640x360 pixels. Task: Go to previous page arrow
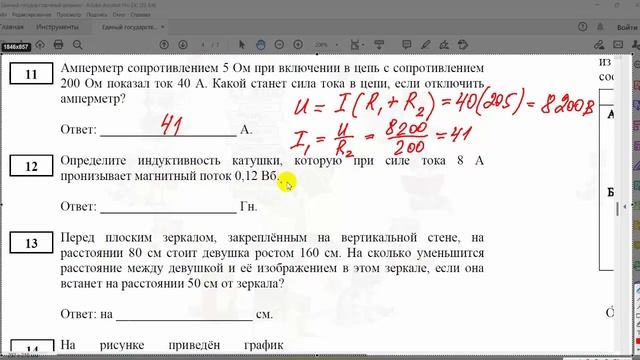tap(164, 45)
